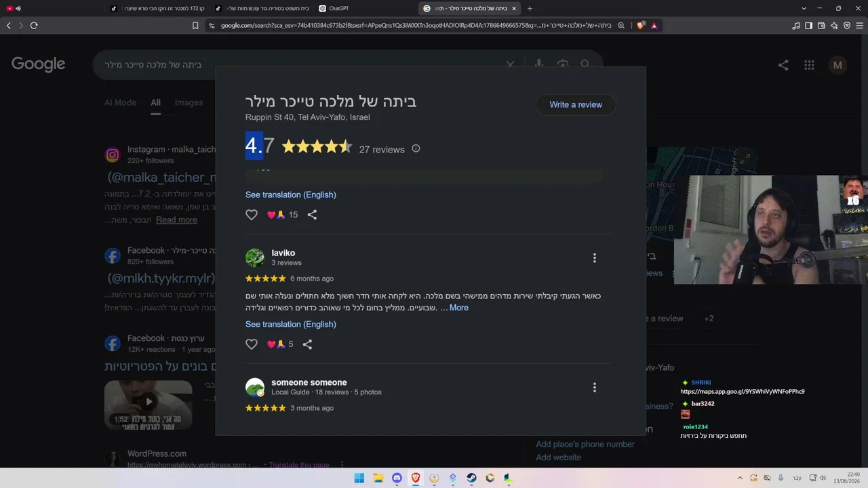This screenshot has width=868, height=488.
Task: Share the review with 15 reactions
Action: [312, 215]
